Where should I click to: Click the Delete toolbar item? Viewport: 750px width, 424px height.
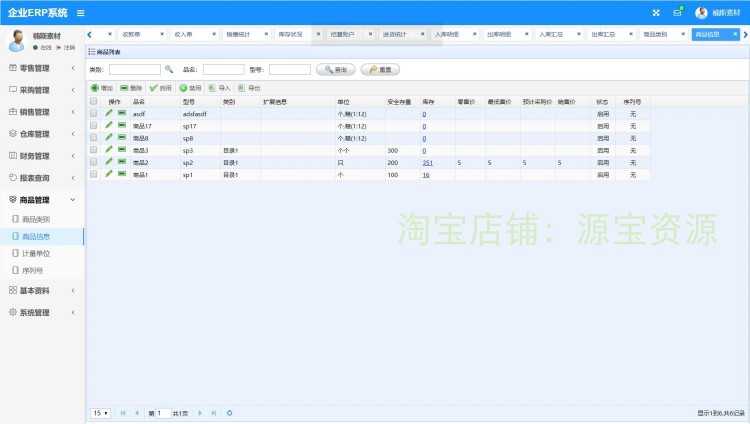[x=131, y=88]
